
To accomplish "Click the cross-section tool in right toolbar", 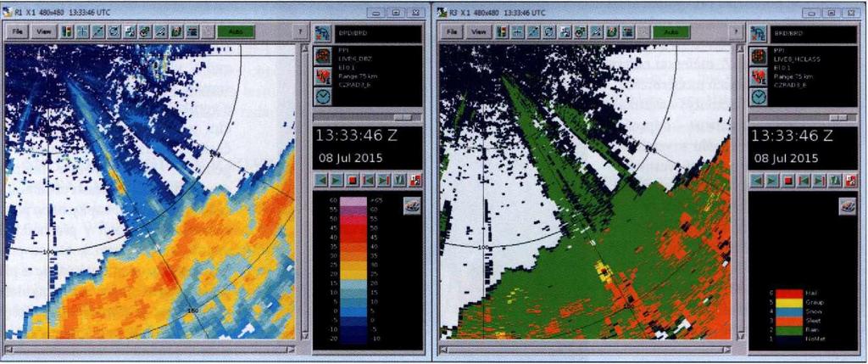I will coord(597,32).
